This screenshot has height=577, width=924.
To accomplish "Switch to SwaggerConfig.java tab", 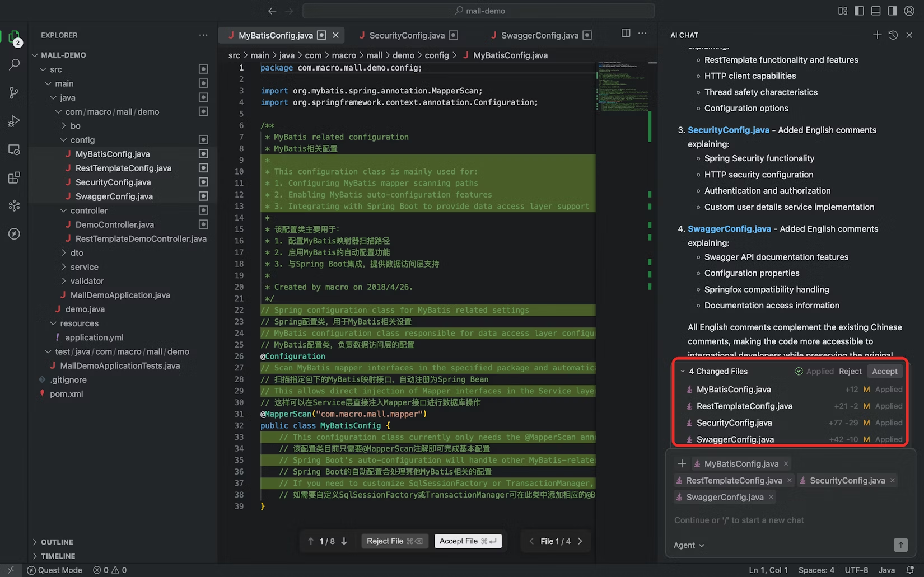I will point(539,35).
